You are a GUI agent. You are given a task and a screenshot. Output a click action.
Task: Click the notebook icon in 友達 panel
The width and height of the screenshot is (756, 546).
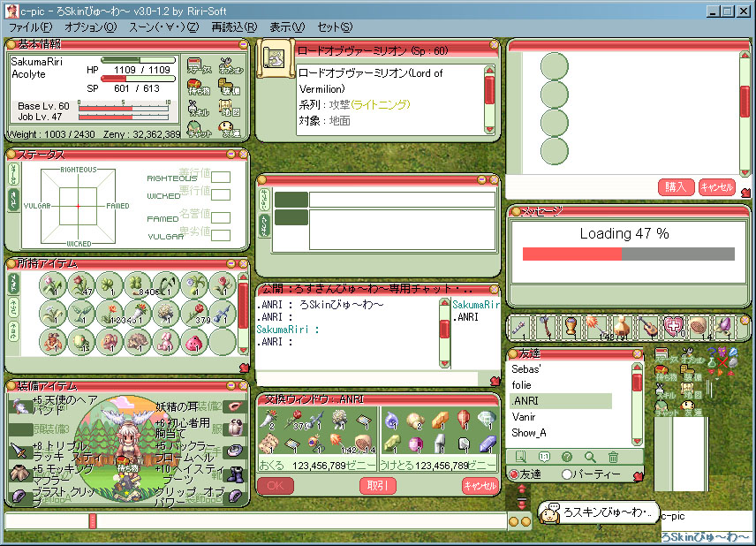tap(521, 456)
